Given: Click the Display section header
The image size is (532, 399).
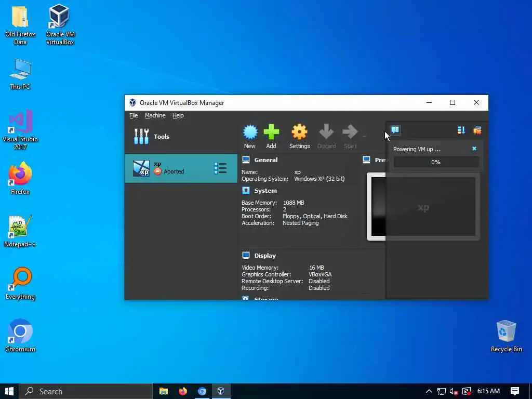Looking at the screenshot, I should 265,256.
